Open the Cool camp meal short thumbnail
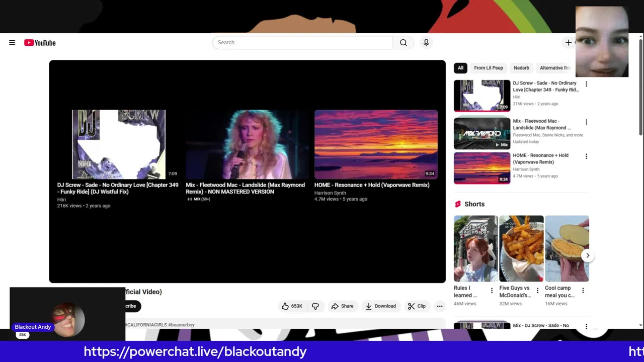Screen dimensions: 644x362 567,248
